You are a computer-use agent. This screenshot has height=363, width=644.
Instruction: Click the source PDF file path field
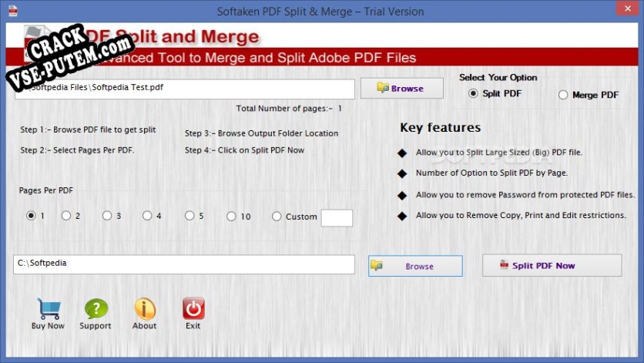click(x=185, y=89)
